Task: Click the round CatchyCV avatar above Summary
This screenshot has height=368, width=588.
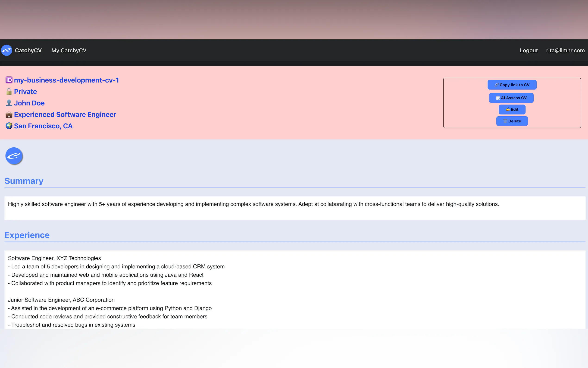Action: pyautogui.click(x=14, y=156)
